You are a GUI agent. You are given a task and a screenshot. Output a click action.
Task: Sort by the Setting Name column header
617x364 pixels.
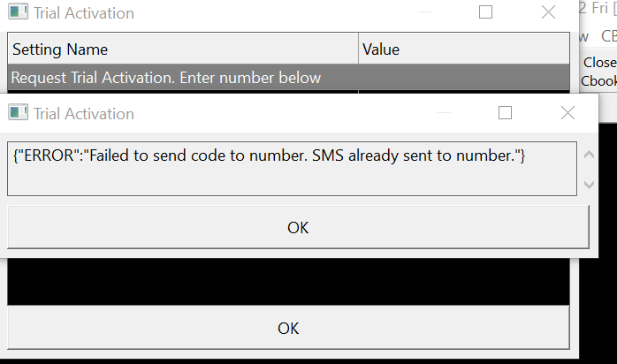click(x=182, y=49)
